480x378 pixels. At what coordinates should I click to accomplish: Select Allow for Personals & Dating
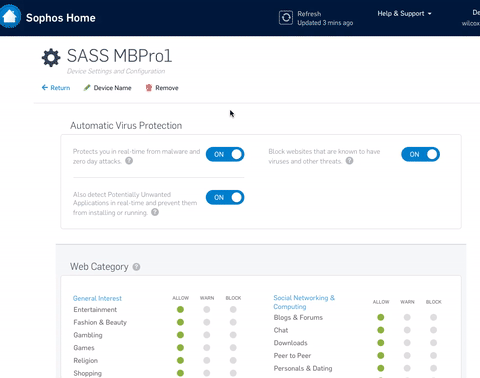pyautogui.click(x=381, y=368)
